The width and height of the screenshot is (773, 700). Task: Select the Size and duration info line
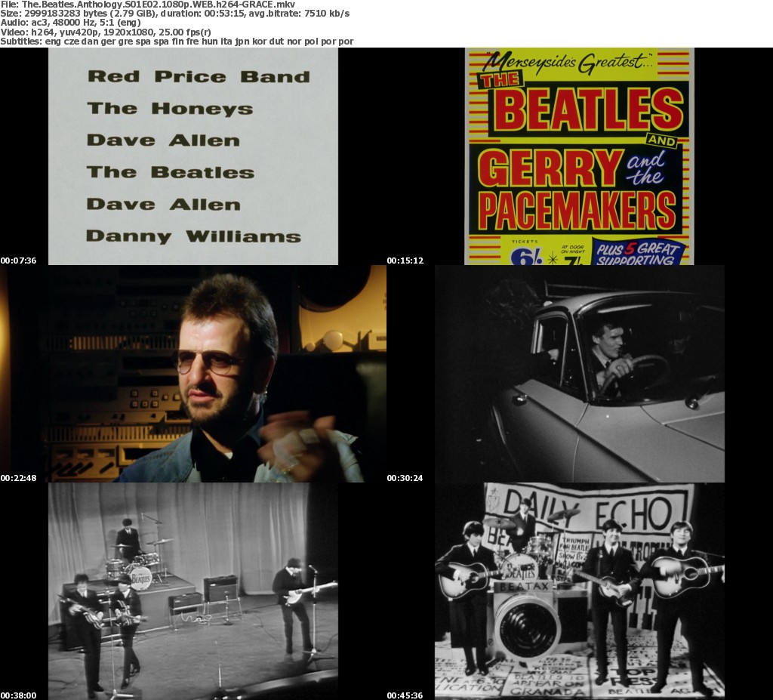click(x=174, y=14)
